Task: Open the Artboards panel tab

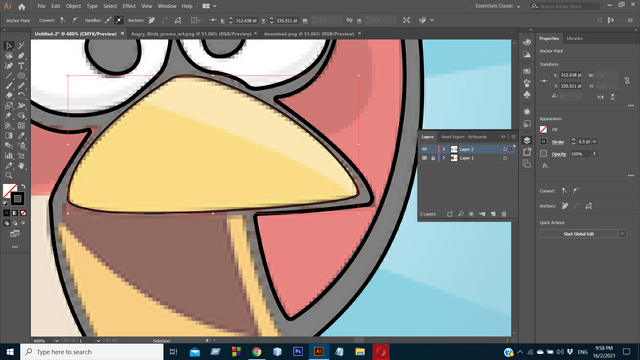Action: click(477, 137)
